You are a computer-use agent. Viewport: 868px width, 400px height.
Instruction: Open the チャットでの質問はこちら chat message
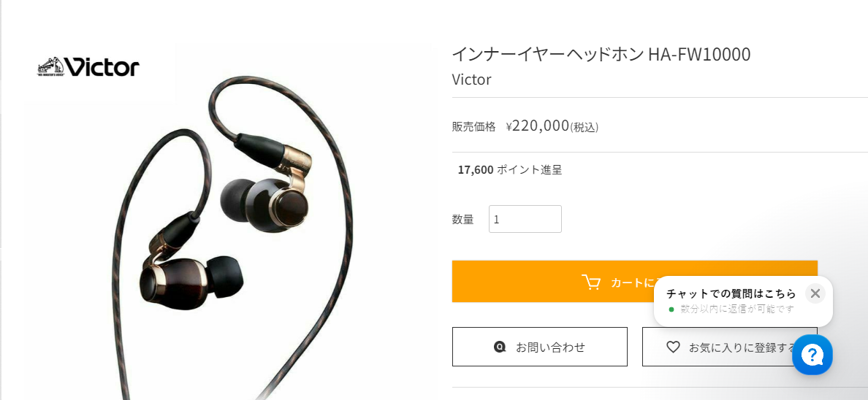731,293
